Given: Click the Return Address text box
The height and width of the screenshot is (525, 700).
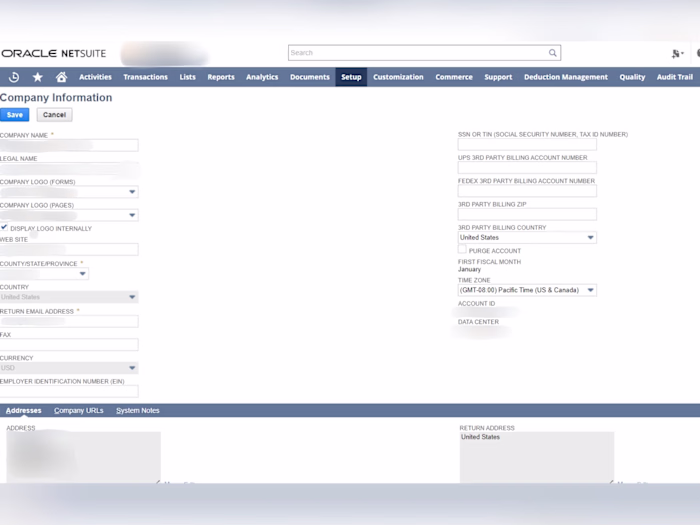Looking at the screenshot, I should tap(537, 457).
